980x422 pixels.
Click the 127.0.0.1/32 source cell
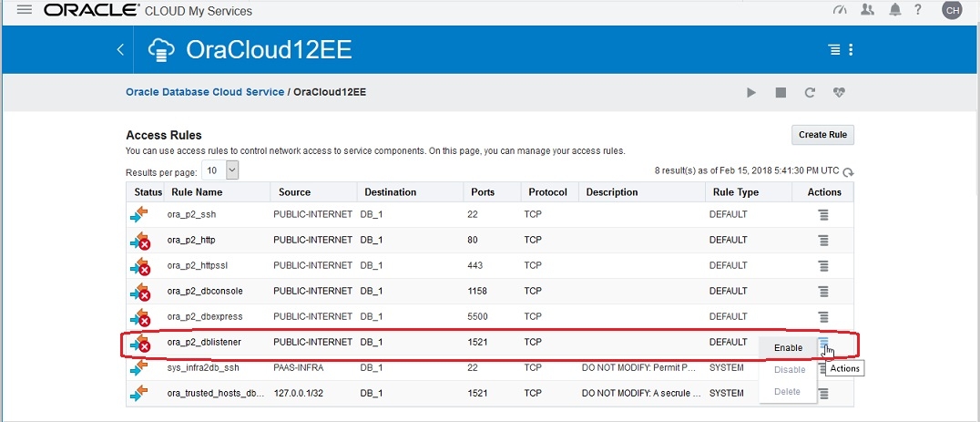299,393
